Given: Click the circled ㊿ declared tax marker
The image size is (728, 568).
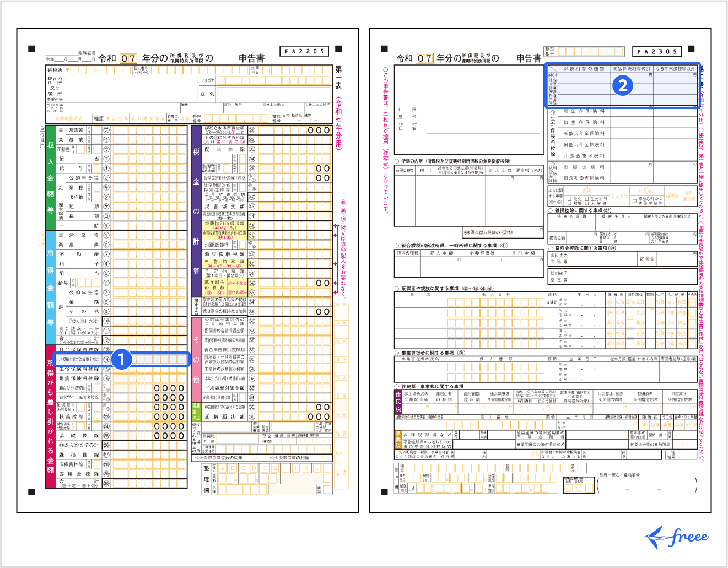Looking at the screenshot, I should (x=252, y=264).
